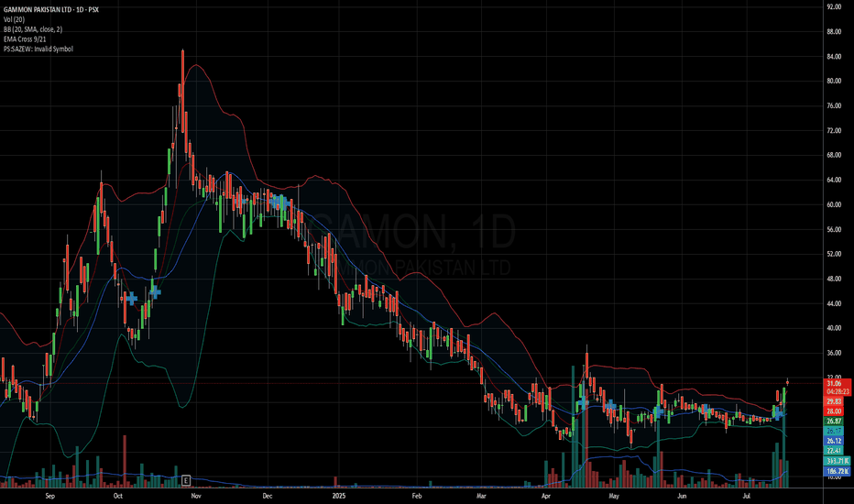Click the 26.17 teal price label
Image resolution: width=854 pixels, height=504 pixels.
[833, 431]
